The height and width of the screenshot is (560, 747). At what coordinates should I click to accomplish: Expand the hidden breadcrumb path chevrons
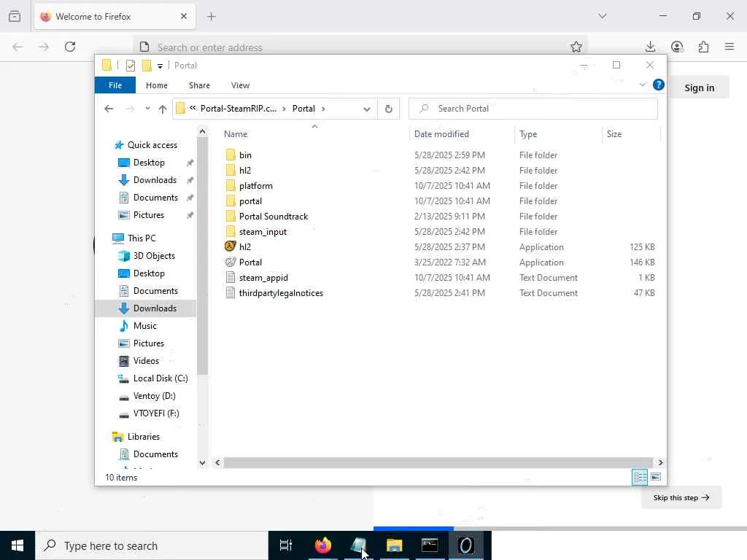pyautogui.click(x=193, y=108)
